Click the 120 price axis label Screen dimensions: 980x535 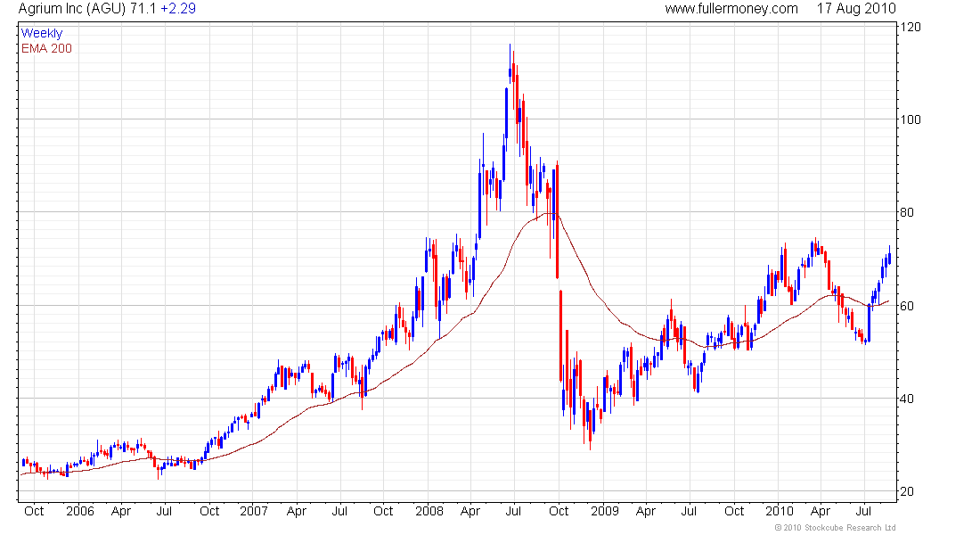click(911, 27)
